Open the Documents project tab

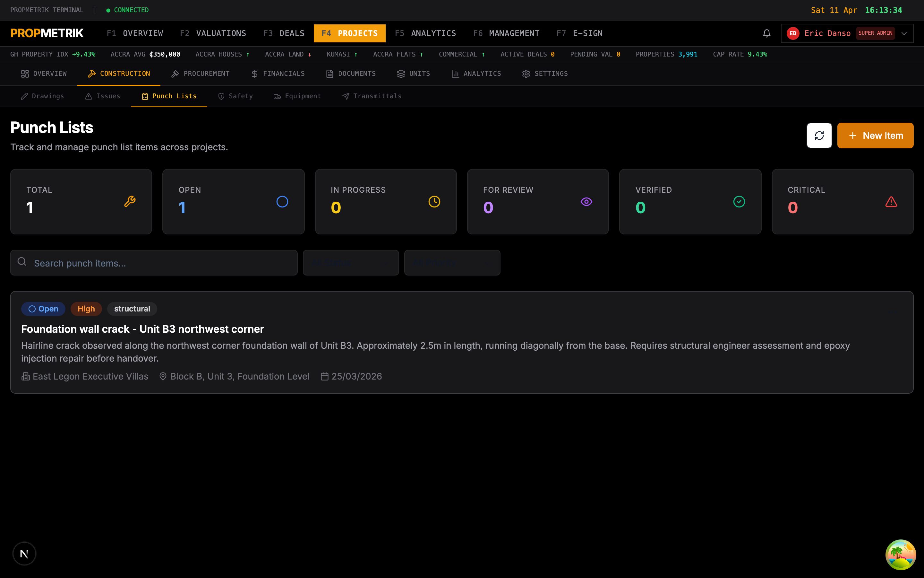(x=351, y=74)
